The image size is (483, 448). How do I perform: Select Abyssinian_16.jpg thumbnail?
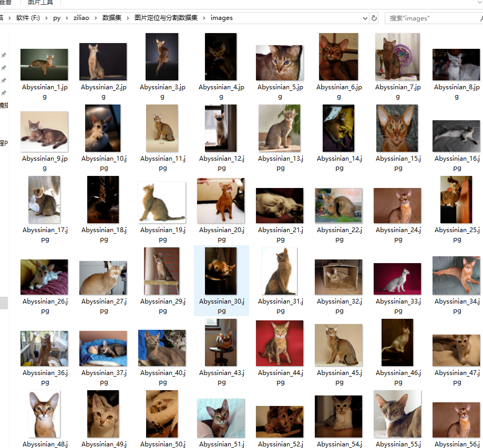tap(456, 136)
